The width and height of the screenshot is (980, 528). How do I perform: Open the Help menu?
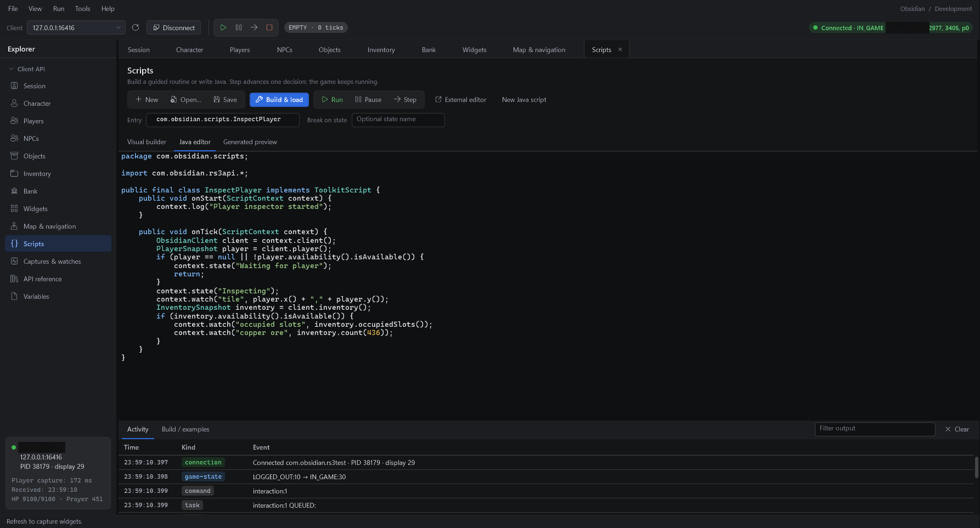click(x=108, y=9)
